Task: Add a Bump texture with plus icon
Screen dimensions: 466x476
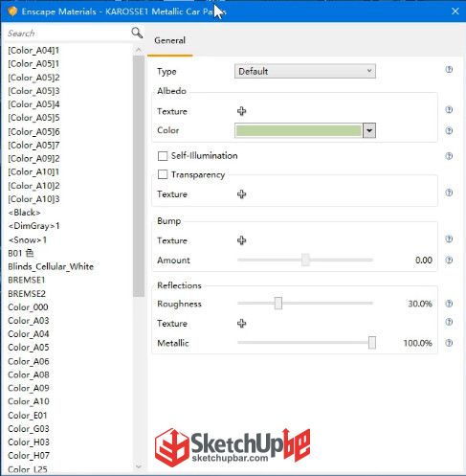Action: [241, 240]
